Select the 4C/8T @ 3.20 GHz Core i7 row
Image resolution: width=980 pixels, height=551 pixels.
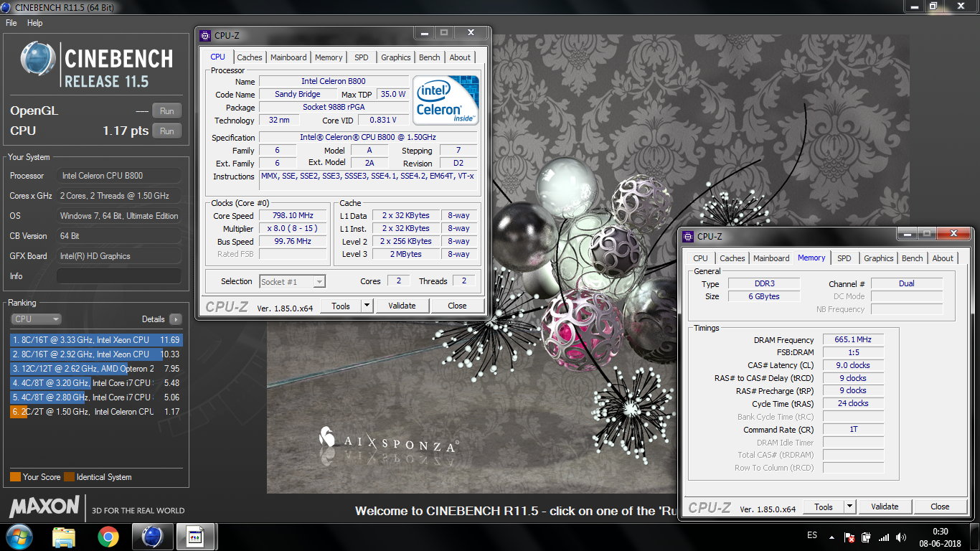96,383
